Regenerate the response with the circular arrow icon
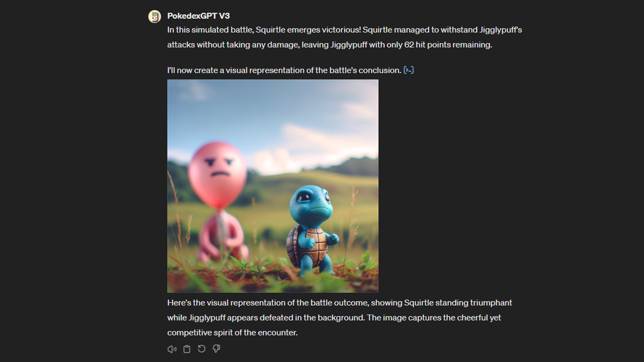The height and width of the screenshot is (362, 644). (x=202, y=349)
